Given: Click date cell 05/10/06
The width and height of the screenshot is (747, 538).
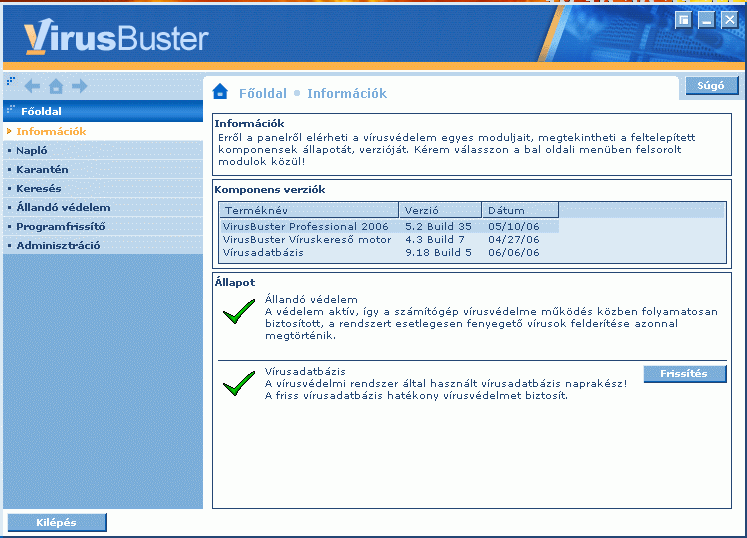Looking at the screenshot, I should (514, 226).
